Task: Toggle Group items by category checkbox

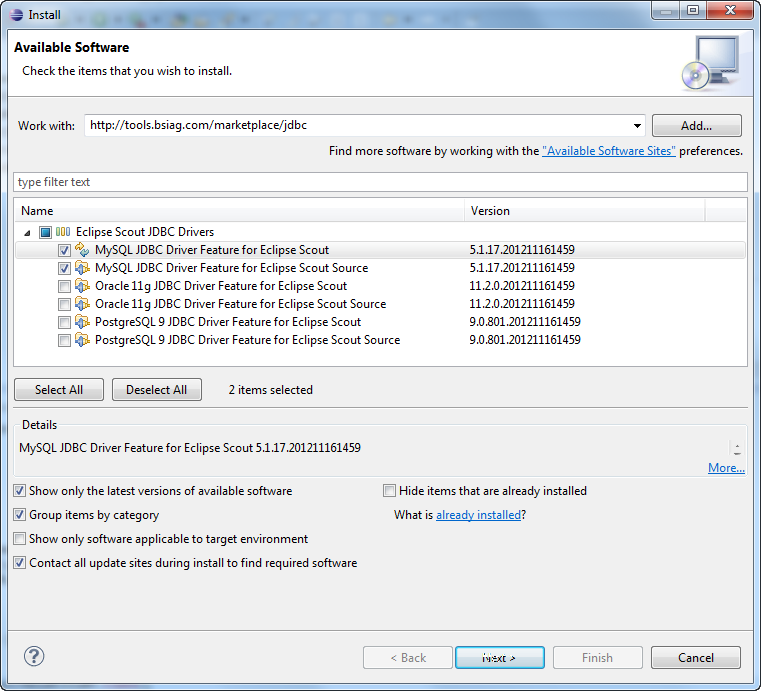Action: click(19, 514)
